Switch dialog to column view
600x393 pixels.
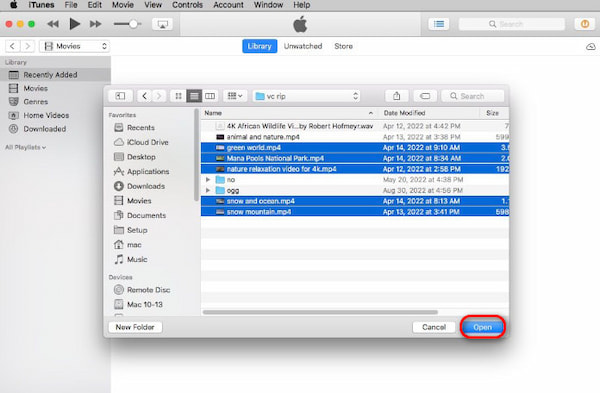(x=210, y=96)
